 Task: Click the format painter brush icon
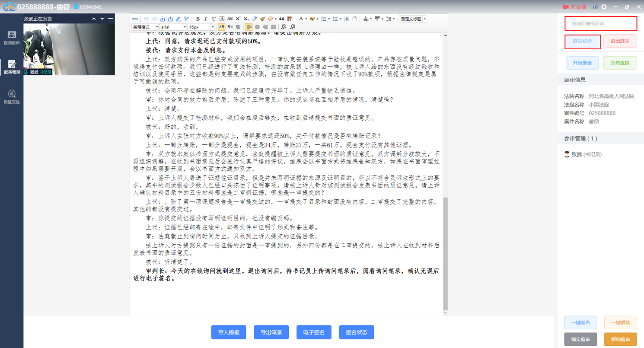(x=262, y=19)
